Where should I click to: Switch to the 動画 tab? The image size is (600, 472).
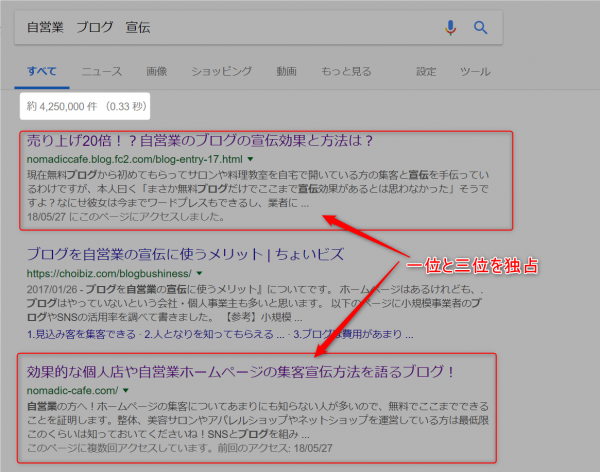point(286,72)
